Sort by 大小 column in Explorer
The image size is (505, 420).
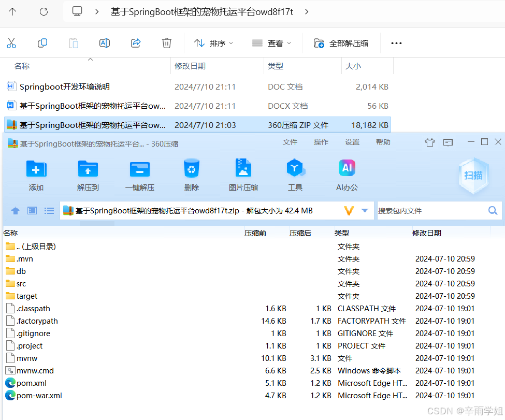point(353,66)
